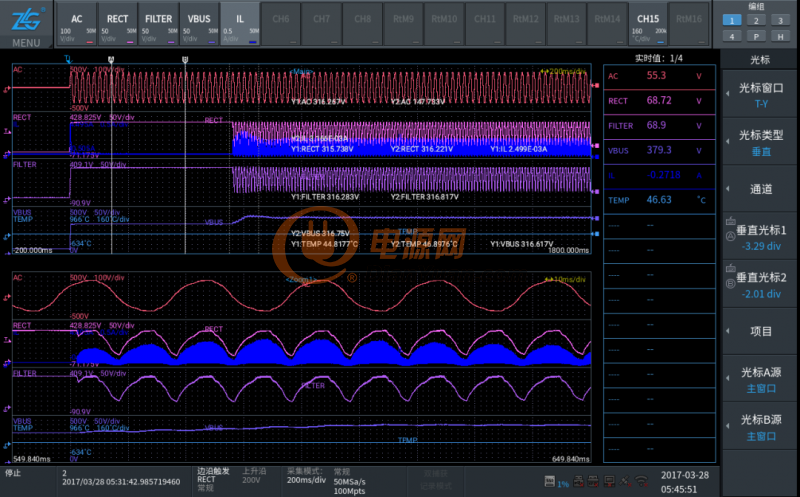800x497 pixels.
Task: Select group 2 in the 编组 panel
Action: [755, 20]
